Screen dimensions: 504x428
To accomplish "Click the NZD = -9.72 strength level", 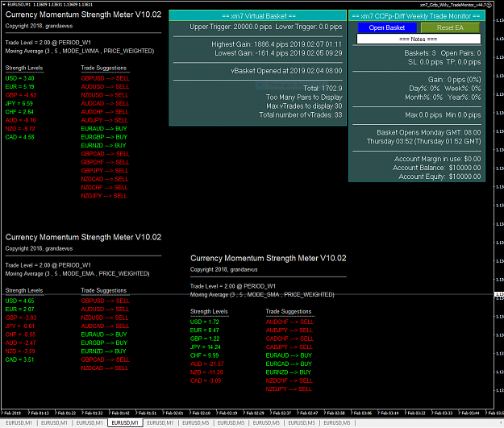I will [x=20, y=128].
